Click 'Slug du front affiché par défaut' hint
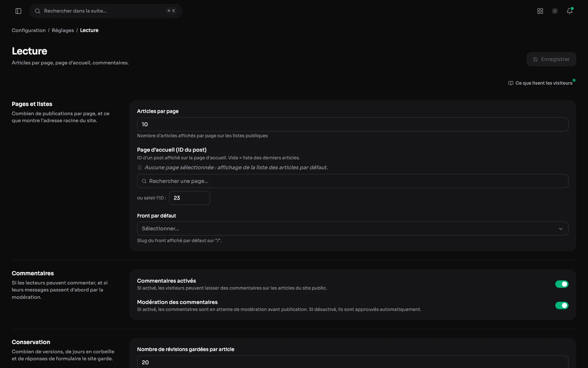Screen dimensions: 588x368 179,241
